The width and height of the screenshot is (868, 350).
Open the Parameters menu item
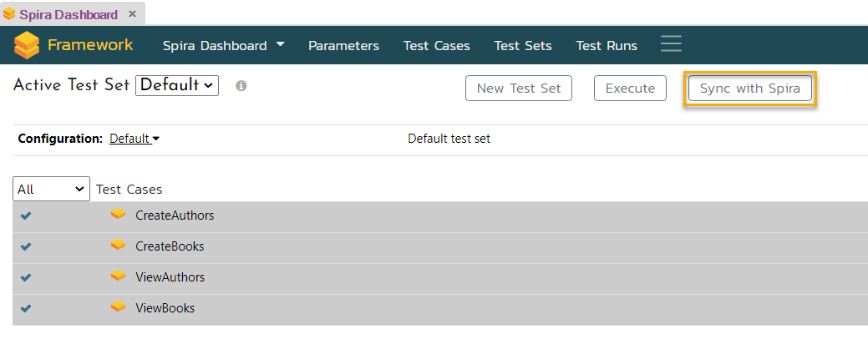tap(343, 46)
